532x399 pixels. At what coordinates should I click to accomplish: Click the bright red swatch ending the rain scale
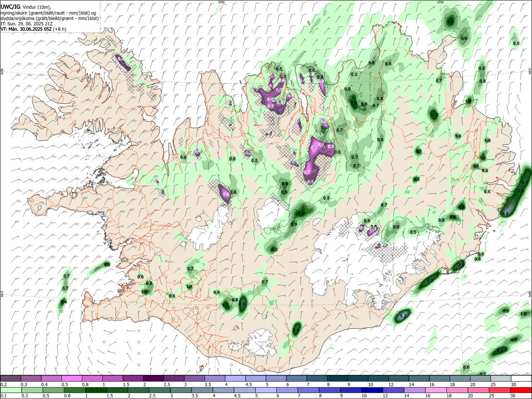pyautogui.click(x=521, y=390)
